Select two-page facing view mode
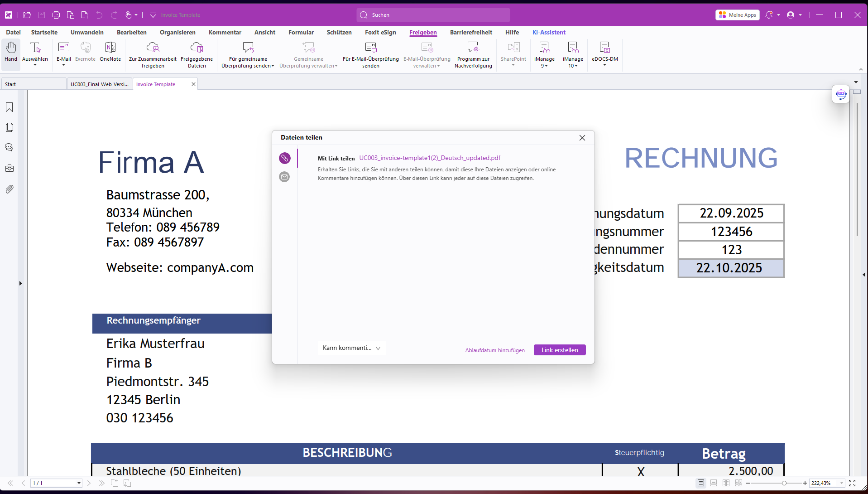 [x=726, y=483]
